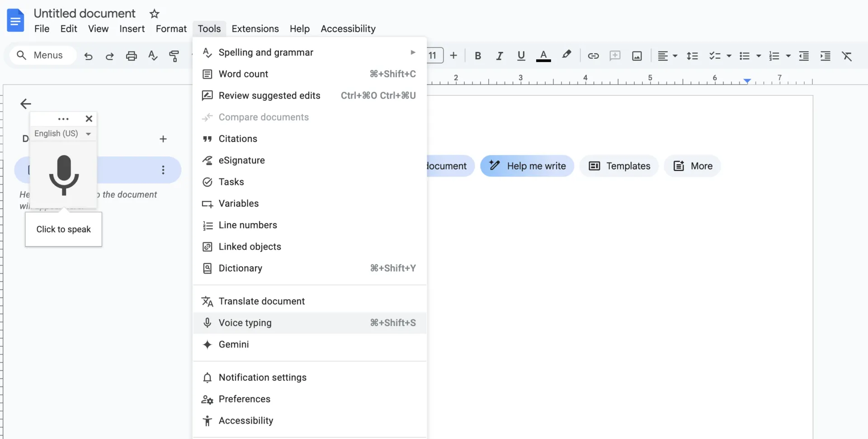Click the print icon in toolbar
Screen dimensions: 868x439
(131, 56)
